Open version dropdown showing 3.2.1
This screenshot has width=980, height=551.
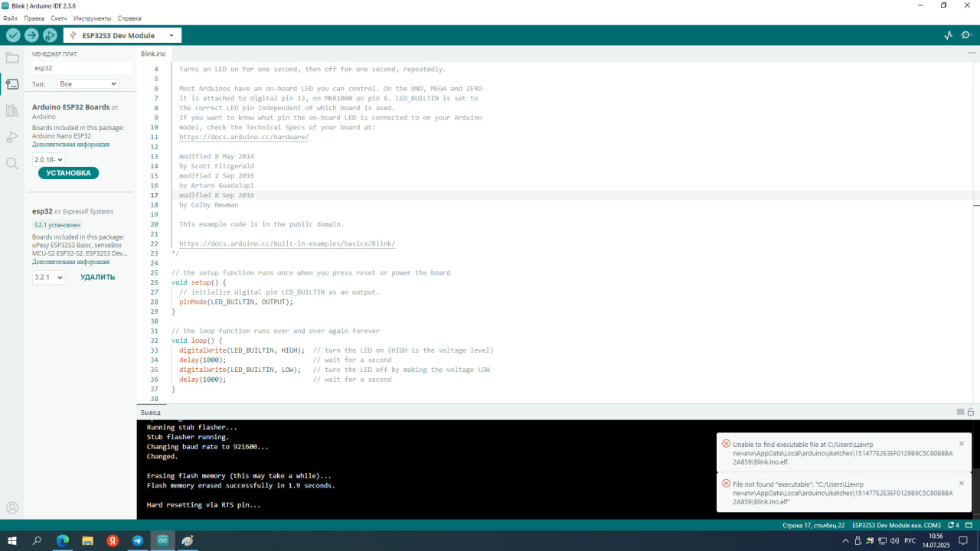[x=48, y=277]
